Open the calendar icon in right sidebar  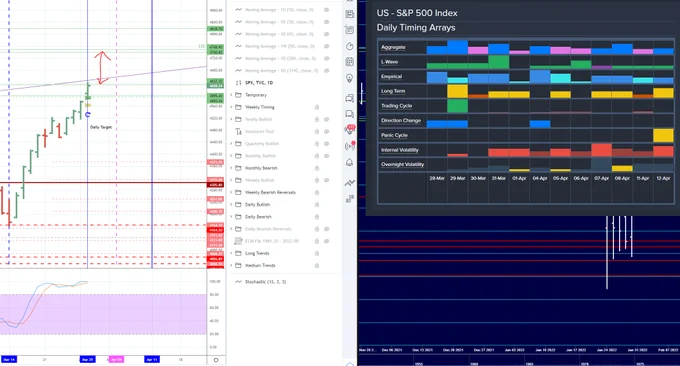[x=350, y=62]
